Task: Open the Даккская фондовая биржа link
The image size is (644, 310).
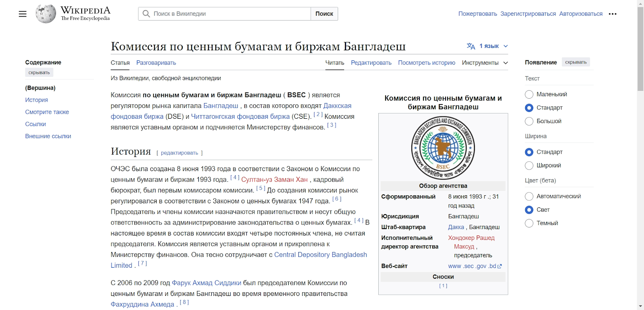Action: point(337,106)
